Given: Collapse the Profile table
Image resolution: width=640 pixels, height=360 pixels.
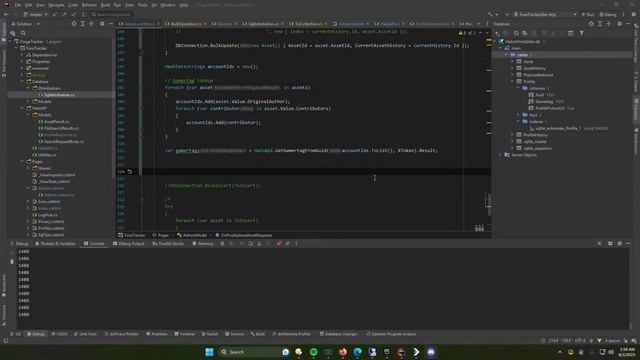Looking at the screenshot, I should [513, 82].
